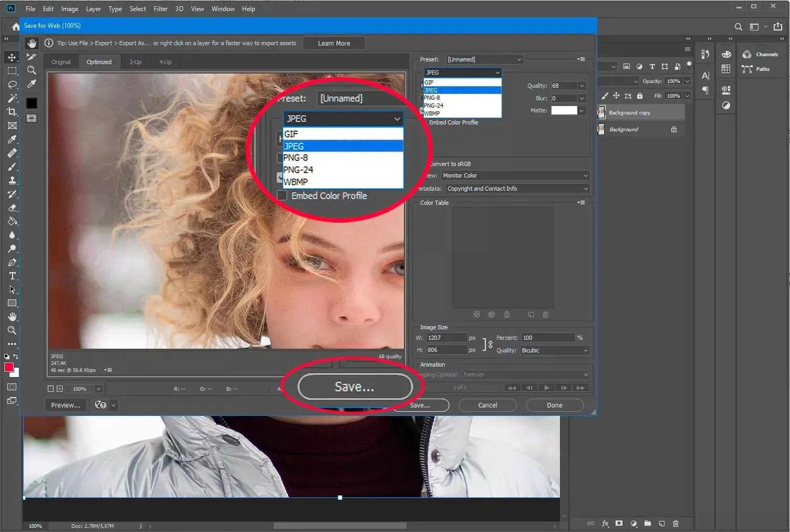Click the Add layer mask icon in Layers panel

pyautogui.click(x=619, y=524)
